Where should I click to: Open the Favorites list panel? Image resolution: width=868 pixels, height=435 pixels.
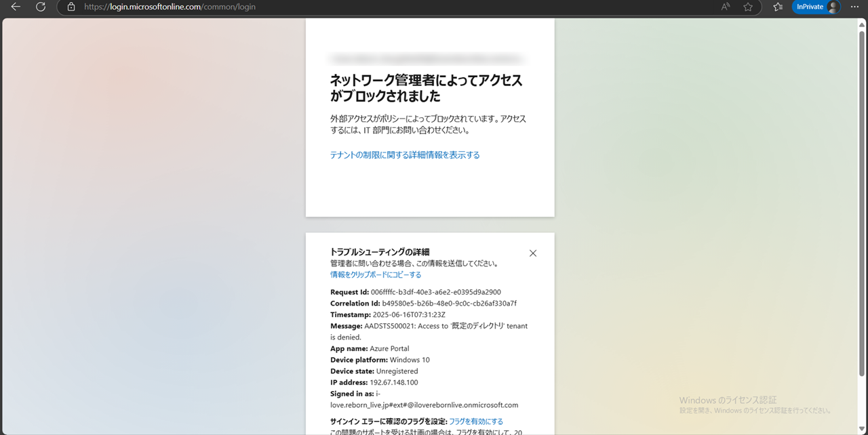(x=778, y=7)
